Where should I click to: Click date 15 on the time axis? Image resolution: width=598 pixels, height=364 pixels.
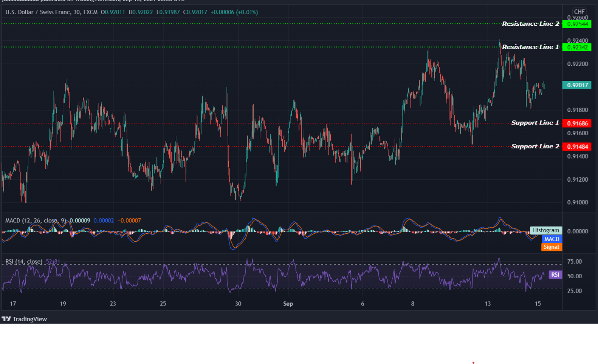coord(538,304)
